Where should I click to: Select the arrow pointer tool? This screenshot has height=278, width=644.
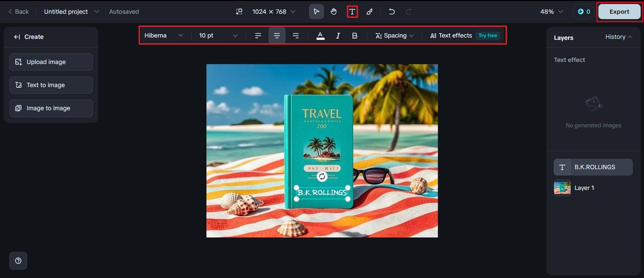pyautogui.click(x=316, y=12)
